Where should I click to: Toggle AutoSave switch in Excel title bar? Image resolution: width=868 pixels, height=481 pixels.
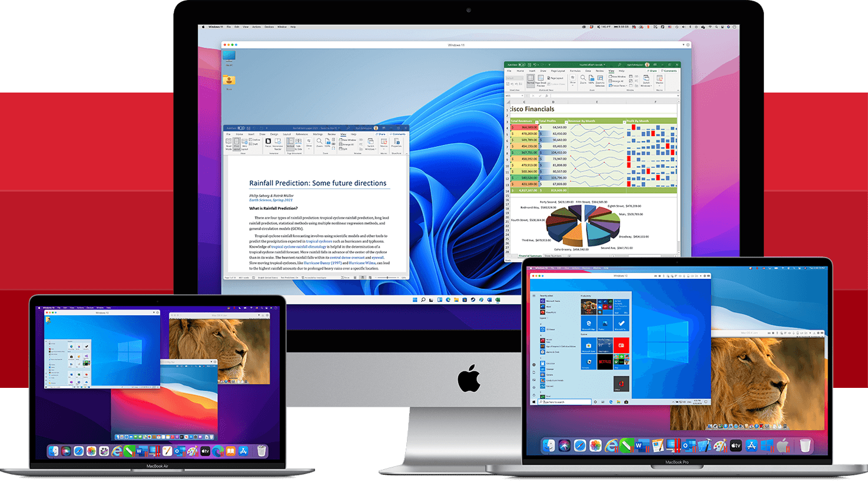pos(522,65)
